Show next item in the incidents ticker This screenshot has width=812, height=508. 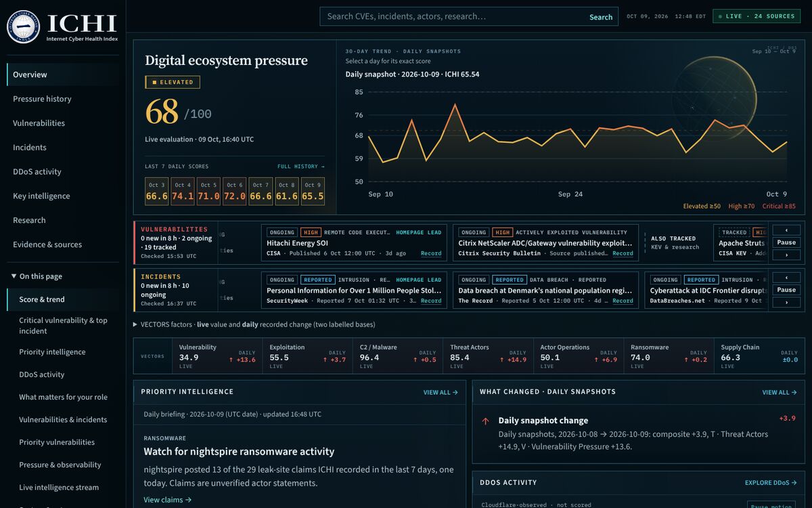point(786,302)
